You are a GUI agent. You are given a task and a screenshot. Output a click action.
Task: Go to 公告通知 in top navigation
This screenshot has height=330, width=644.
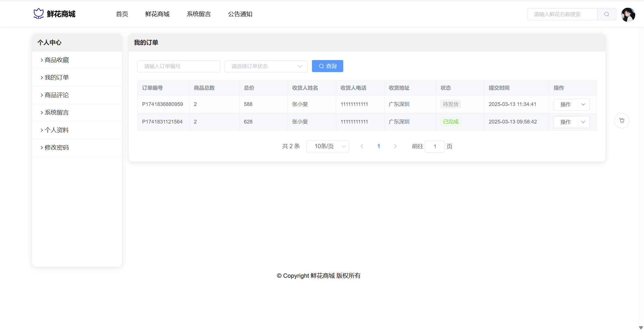pos(240,14)
